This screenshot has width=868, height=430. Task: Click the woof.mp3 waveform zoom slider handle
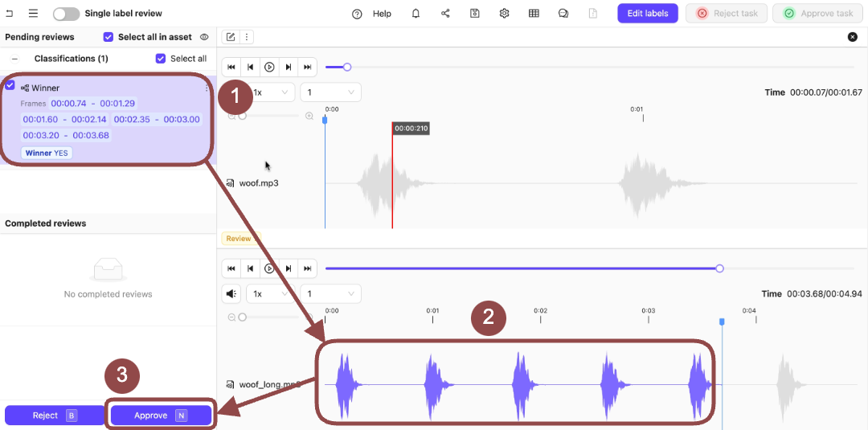[242, 117]
